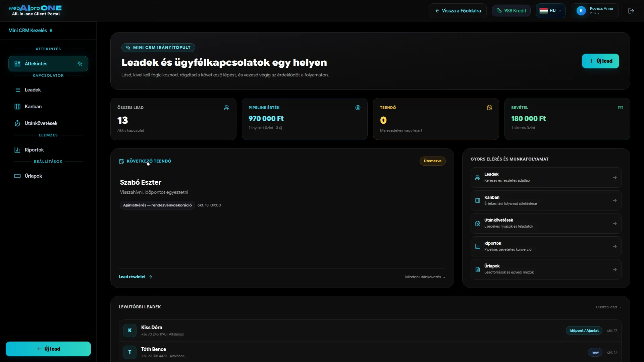Image resolution: width=644 pixels, height=362 pixels.
Task: Click the Új lead button at sidebar bottom
Action: point(48,349)
